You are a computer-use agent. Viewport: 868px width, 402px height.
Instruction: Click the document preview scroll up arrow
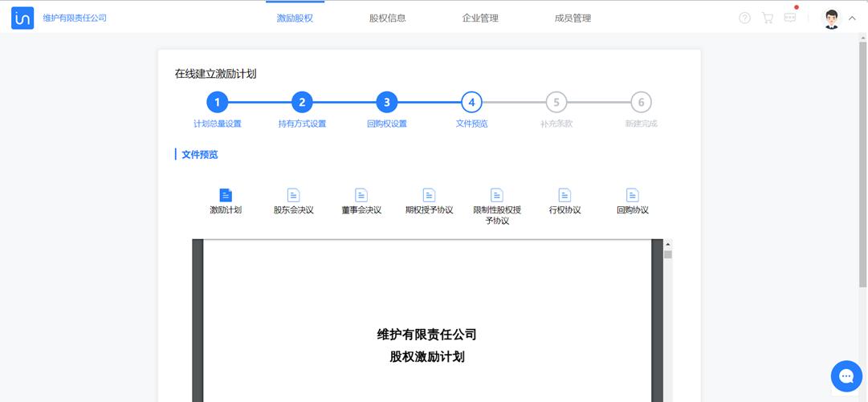(668, 244)
